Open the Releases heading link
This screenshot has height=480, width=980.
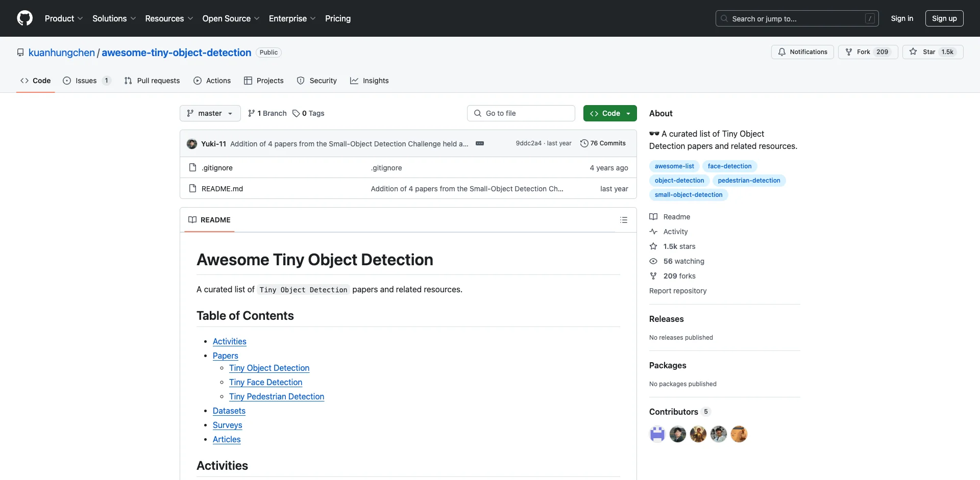click(x=667, y=319)
